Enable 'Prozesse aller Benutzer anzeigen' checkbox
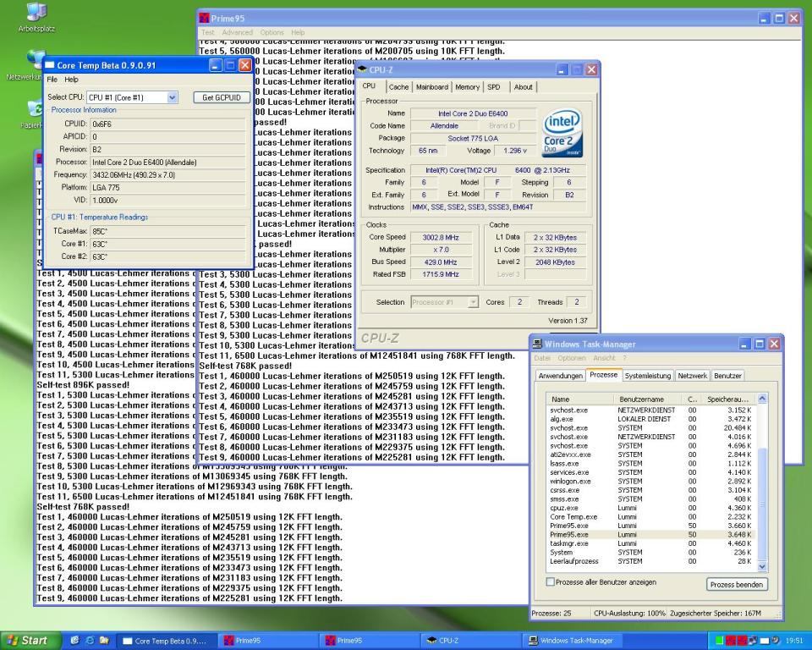The image size is (812, 650). coord(551,582)
